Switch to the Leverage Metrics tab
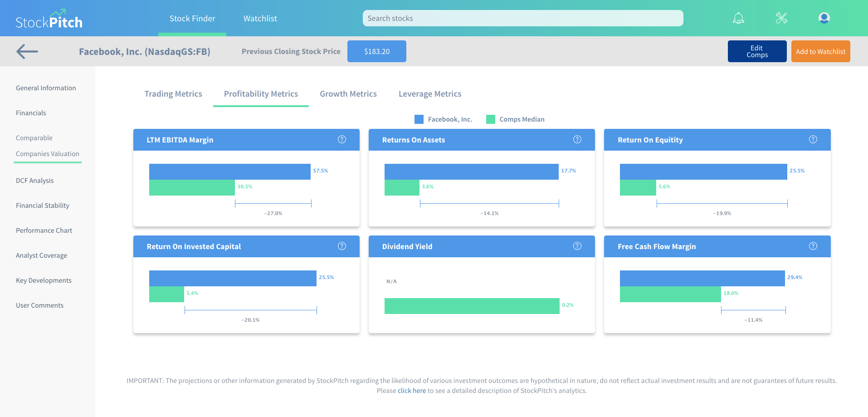868x417 pixels. [430, 94]
